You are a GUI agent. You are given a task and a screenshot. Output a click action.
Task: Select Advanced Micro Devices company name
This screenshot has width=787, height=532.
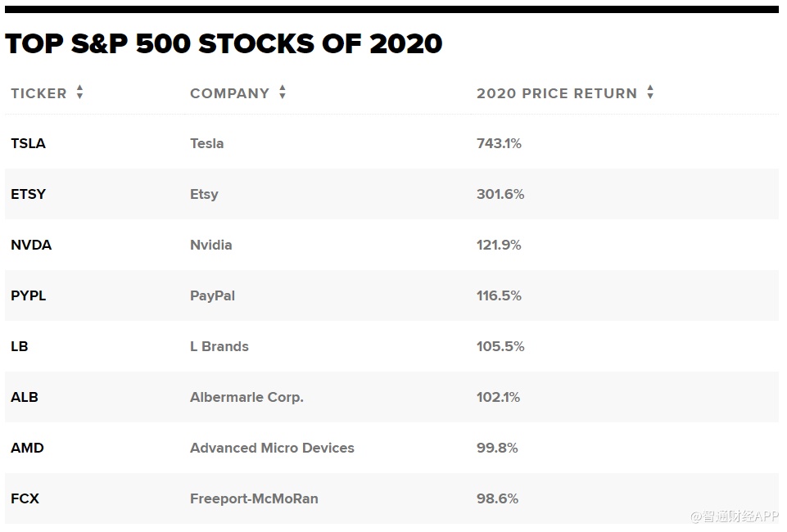(x=272, y=448)
